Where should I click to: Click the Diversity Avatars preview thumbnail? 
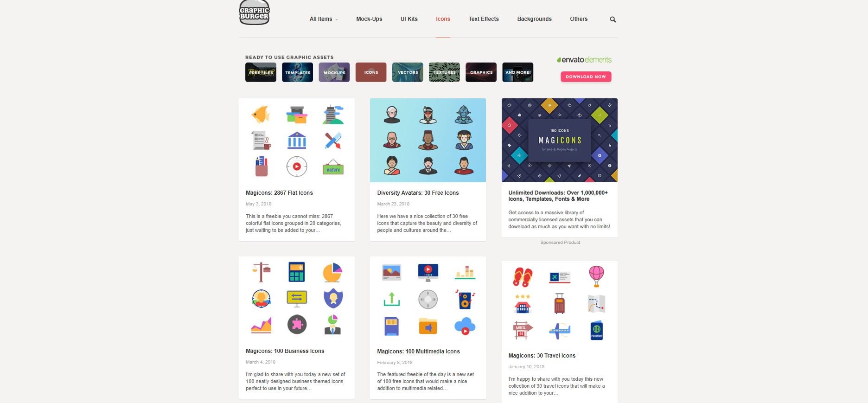(428, 140)
